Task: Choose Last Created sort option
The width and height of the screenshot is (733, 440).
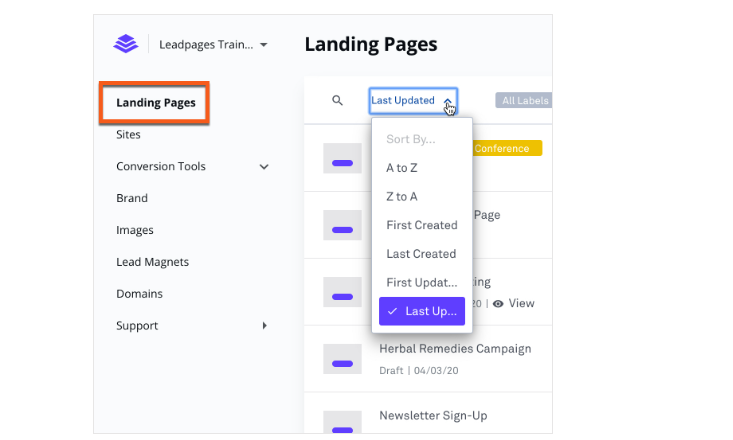Action: [422, 253]
